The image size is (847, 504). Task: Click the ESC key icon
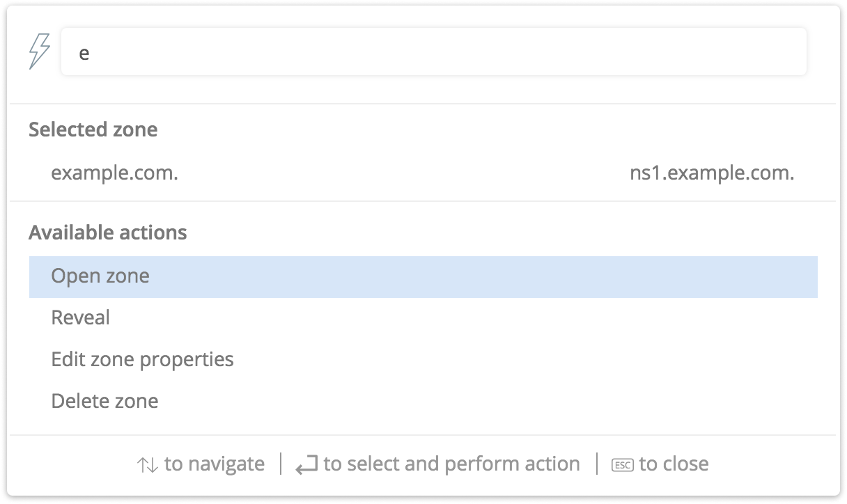(622, 464)
